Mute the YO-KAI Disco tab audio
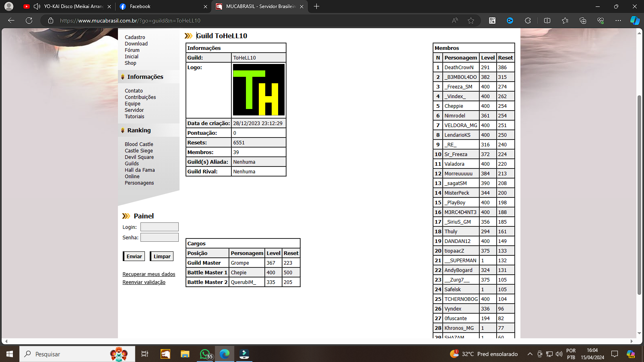This screenshot has height=362, width=644. 37,6
